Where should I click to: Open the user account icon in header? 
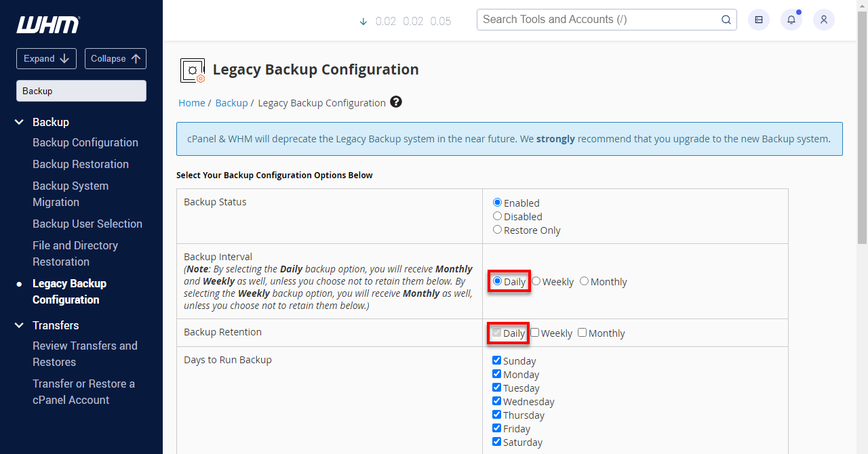[x=823, y=20]
